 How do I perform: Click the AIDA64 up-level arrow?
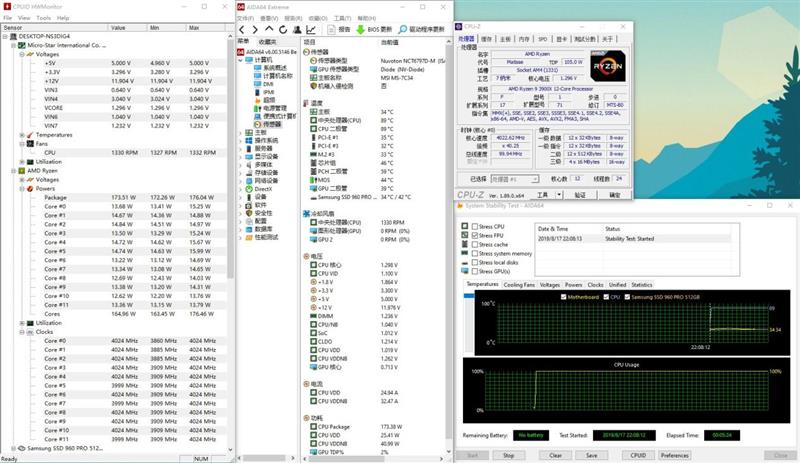tap(269, 29)
